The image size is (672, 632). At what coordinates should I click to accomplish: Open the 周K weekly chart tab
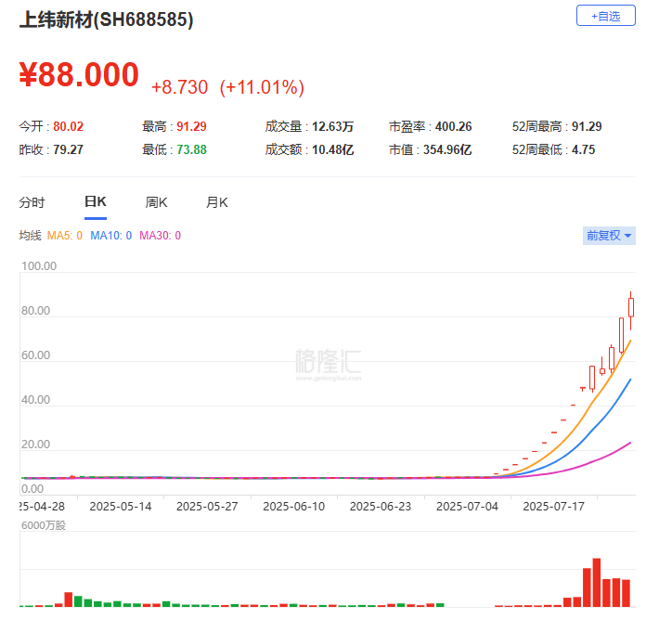(x=156, y=202)
